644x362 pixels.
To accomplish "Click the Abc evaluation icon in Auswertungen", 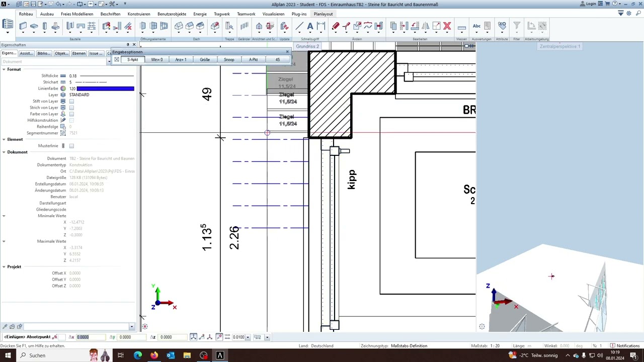I will point(476,26).
